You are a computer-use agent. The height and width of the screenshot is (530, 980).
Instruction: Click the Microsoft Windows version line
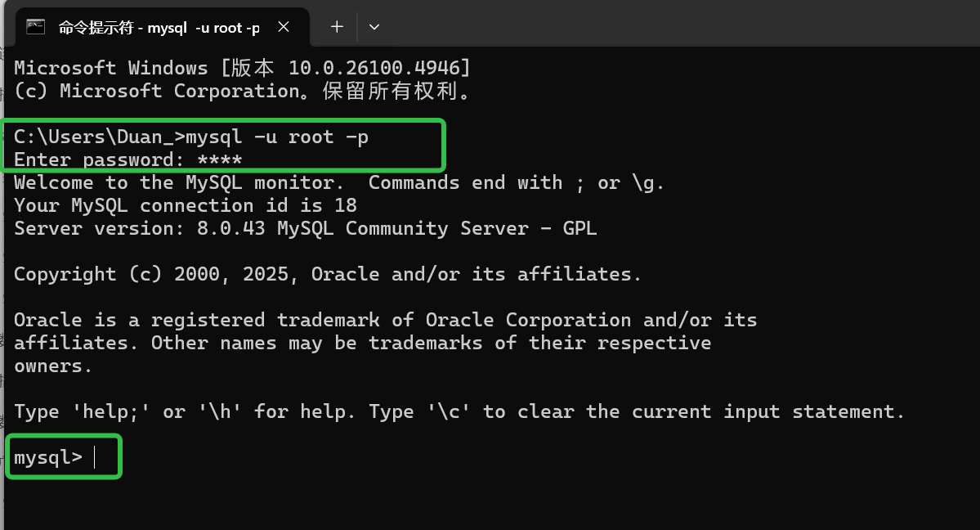[x=242, y=68]
